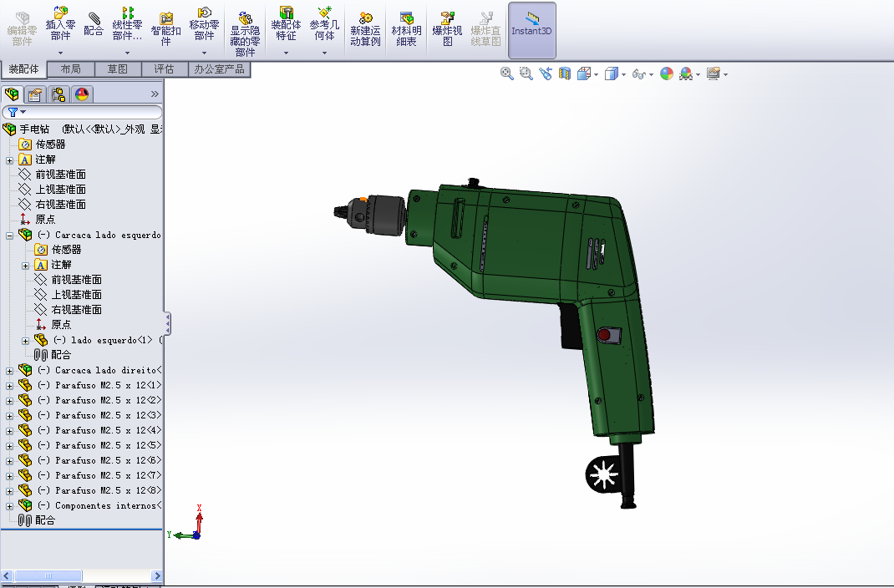Collapse the Carcaca lado esquerdo tree node
Screen dimensions: 894x588
[x=10, y=236]
